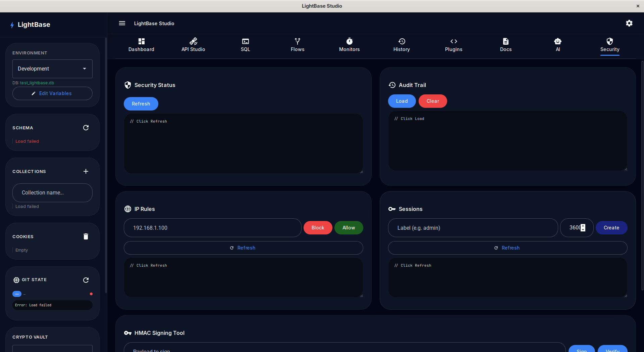Click the ENVIRONMENT section label

pyautogui.click(x=30, y=53)
